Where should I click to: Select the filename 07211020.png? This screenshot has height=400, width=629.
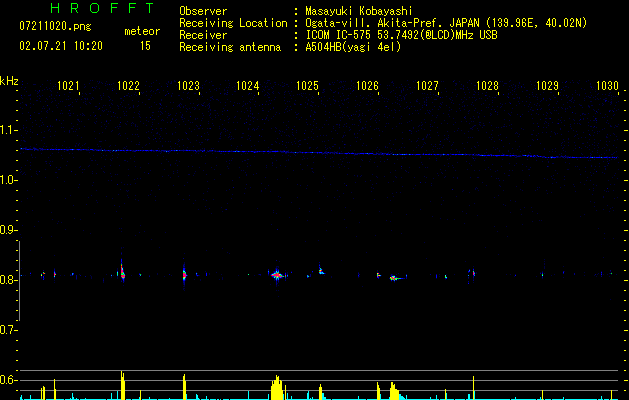click(55, 26)
